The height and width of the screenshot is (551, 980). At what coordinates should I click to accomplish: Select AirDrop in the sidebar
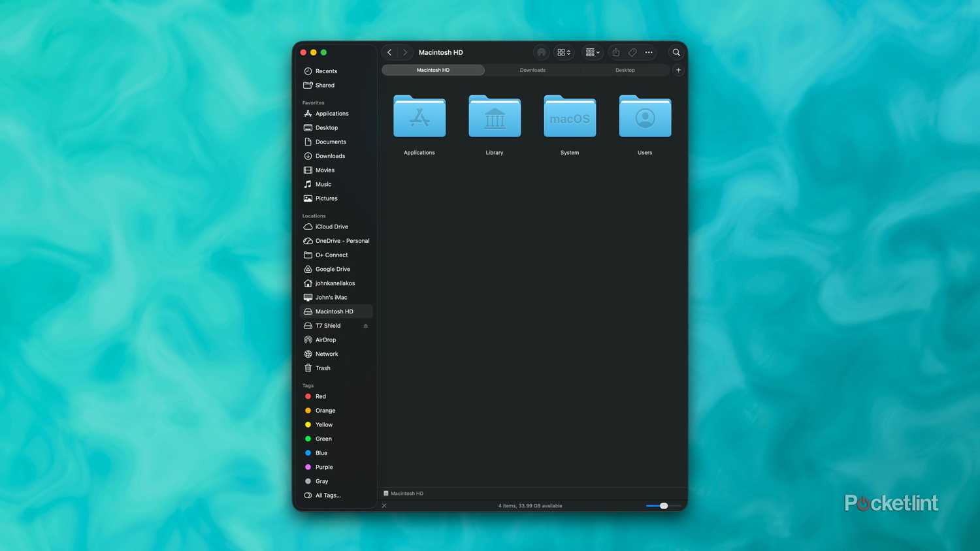point(325,339)
